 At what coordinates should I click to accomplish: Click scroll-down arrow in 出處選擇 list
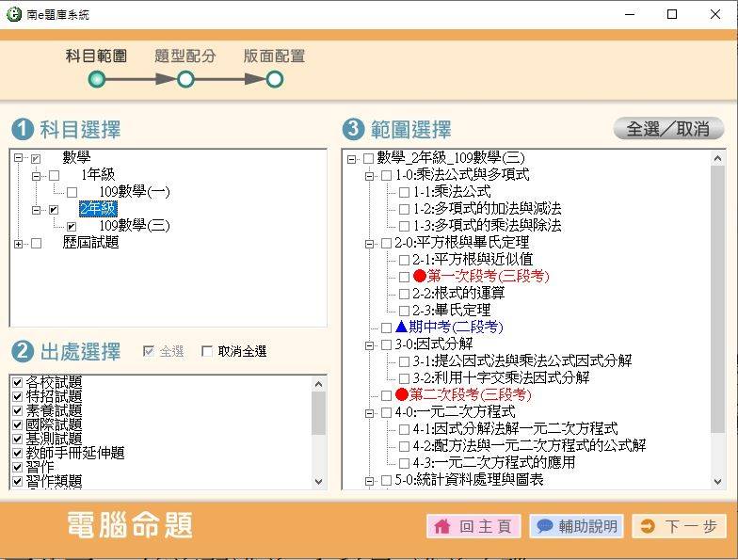(318, 482)
